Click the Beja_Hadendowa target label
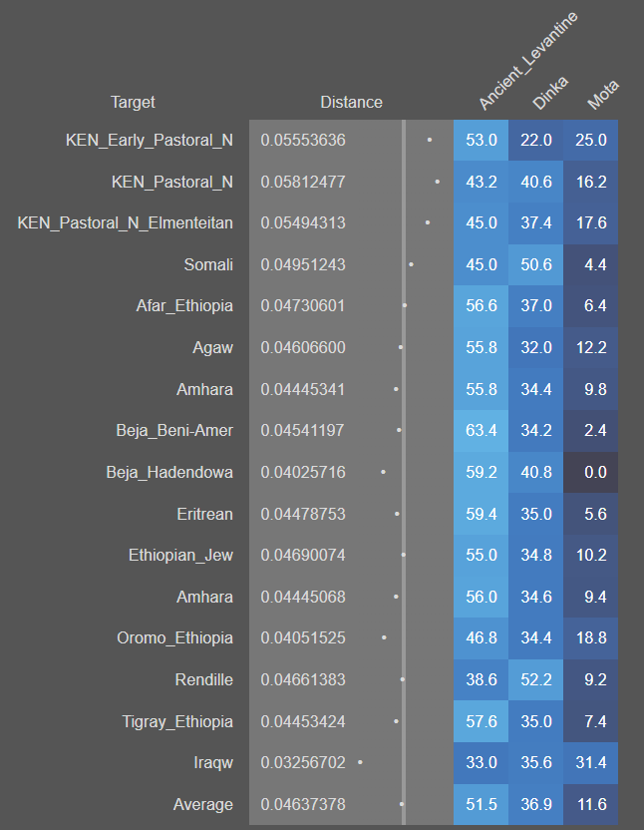 169,472
